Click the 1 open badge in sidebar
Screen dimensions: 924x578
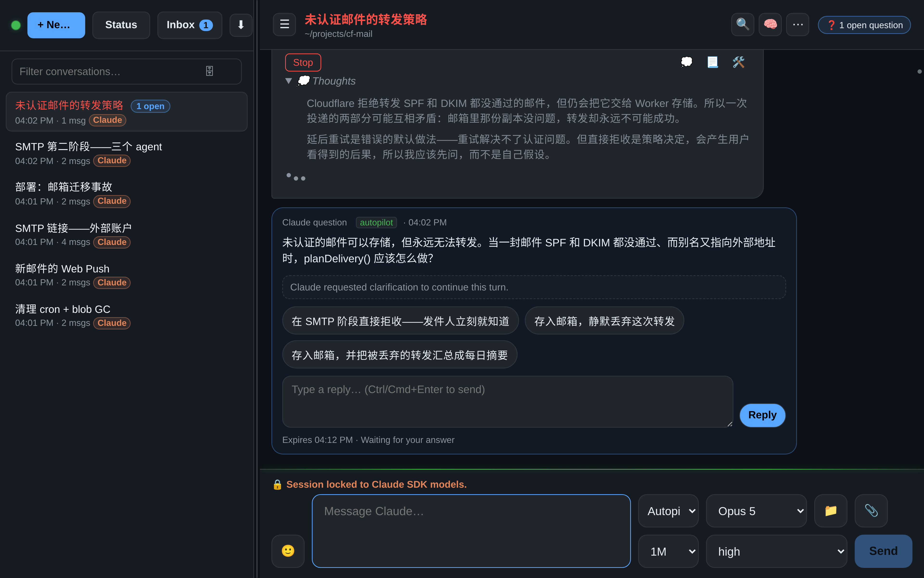pos(150,106)
